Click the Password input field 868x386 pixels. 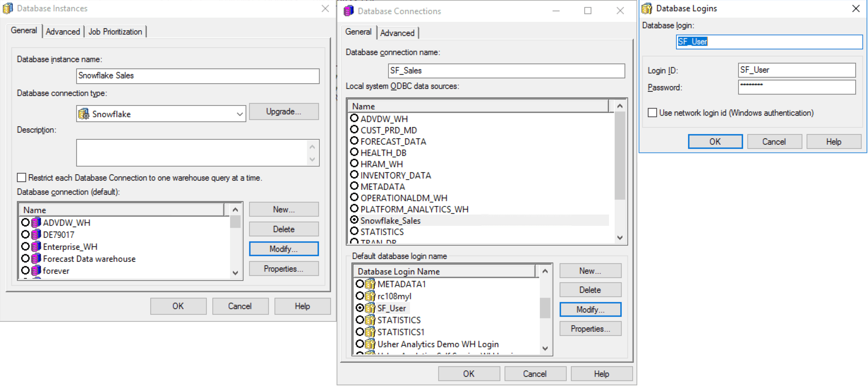(x=796, y=87)
